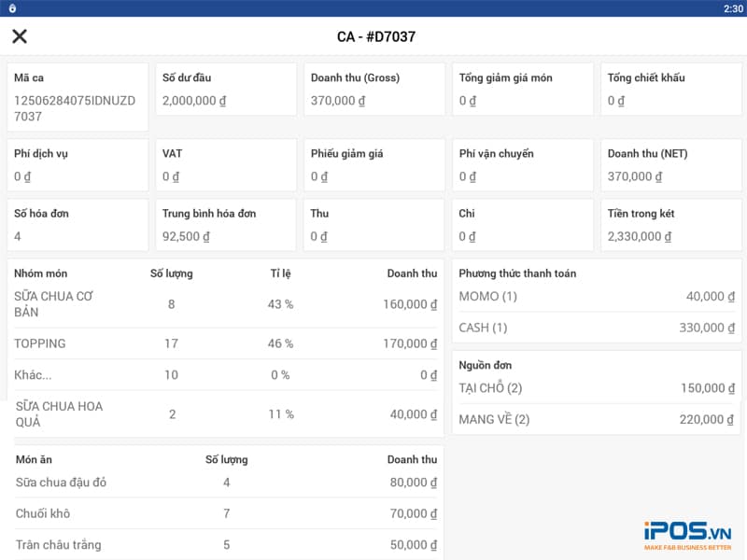Select the MOMO (1) payment row

tap(597, 297)
